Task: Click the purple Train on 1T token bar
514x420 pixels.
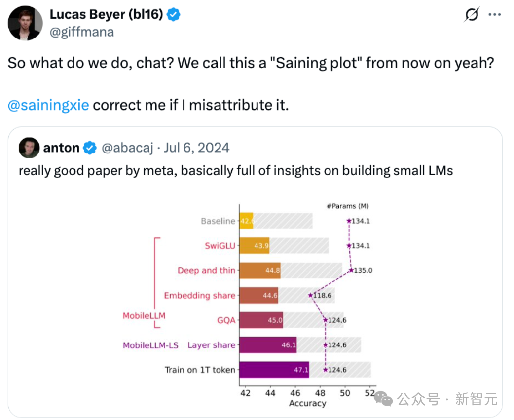Action: point(274,370)
